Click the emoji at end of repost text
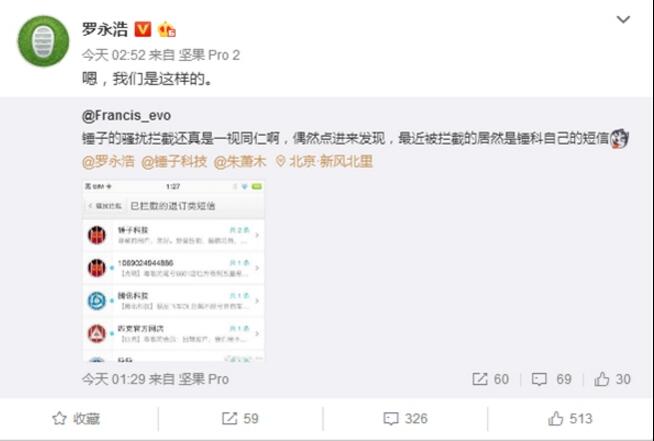The height and width of the screenshot is (441, 654). (x=619, y=139)
